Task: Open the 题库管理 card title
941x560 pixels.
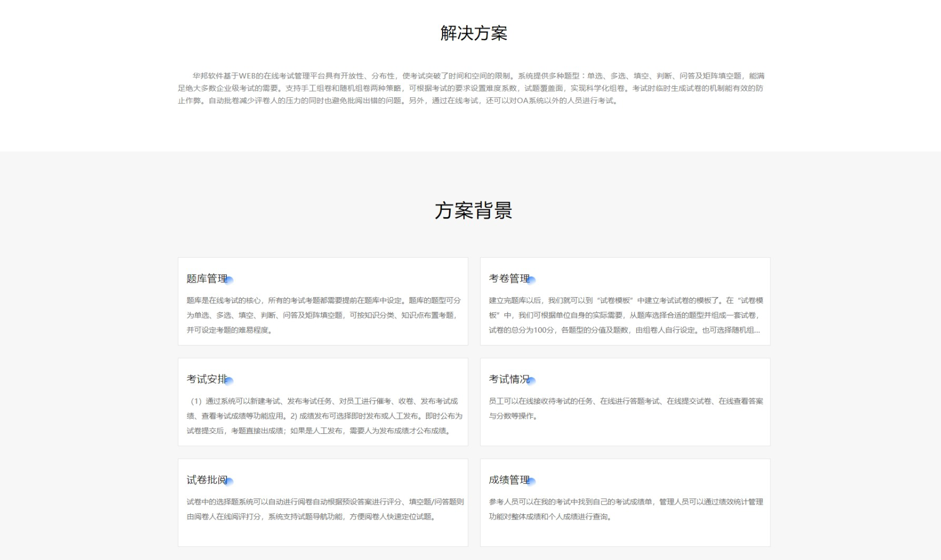Action: 207,279
